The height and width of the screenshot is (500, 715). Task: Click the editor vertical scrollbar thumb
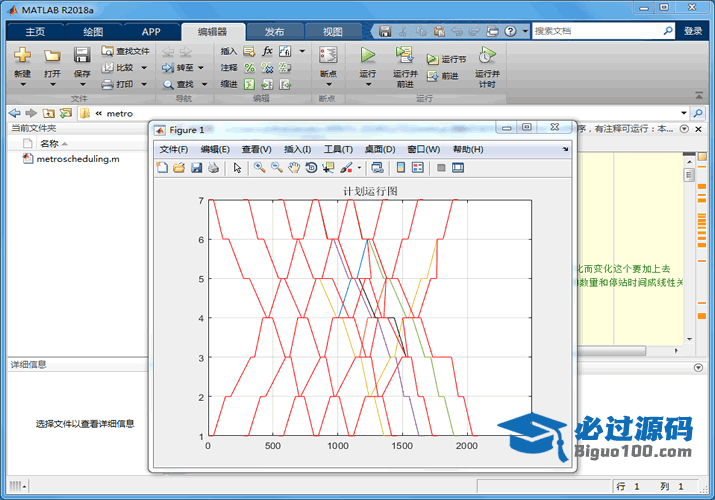coord(689,175)
